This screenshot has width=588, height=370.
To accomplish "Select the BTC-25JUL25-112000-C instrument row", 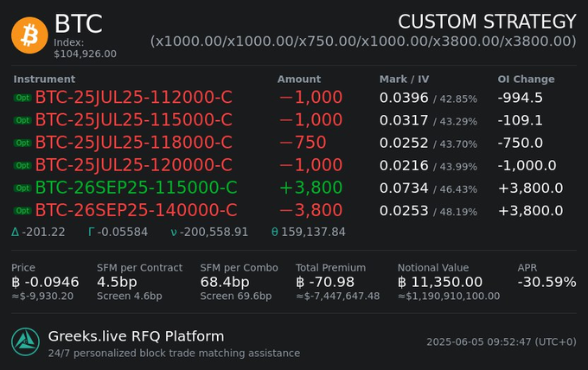I will pos(133,98).
